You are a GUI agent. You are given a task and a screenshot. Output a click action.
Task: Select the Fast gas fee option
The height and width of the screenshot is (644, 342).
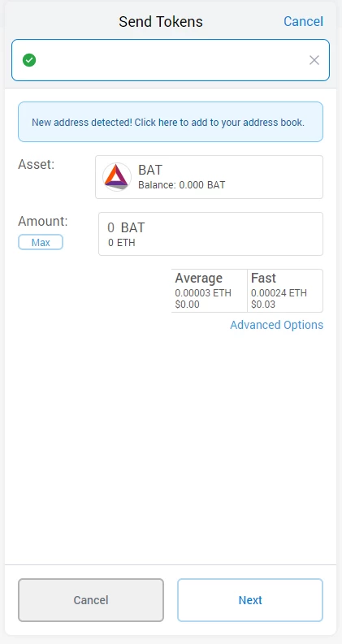coord(285,291)
